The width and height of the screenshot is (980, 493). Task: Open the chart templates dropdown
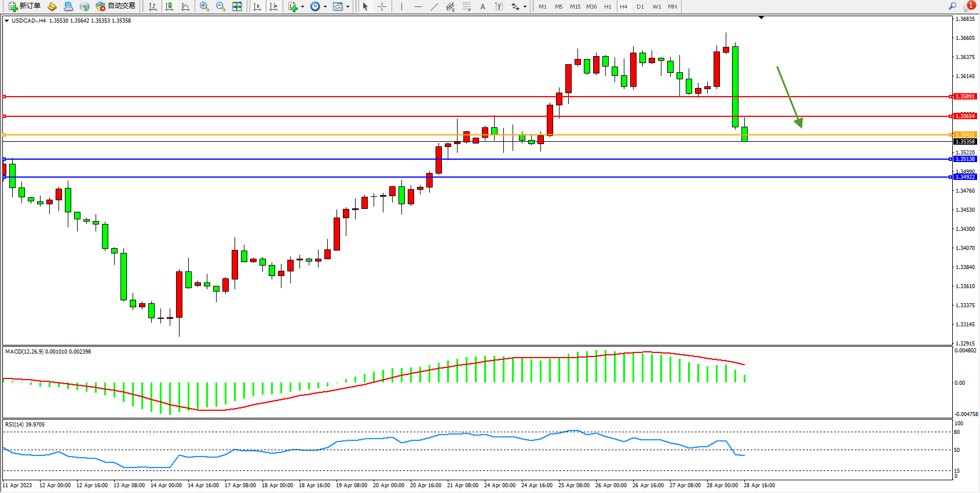348,7
